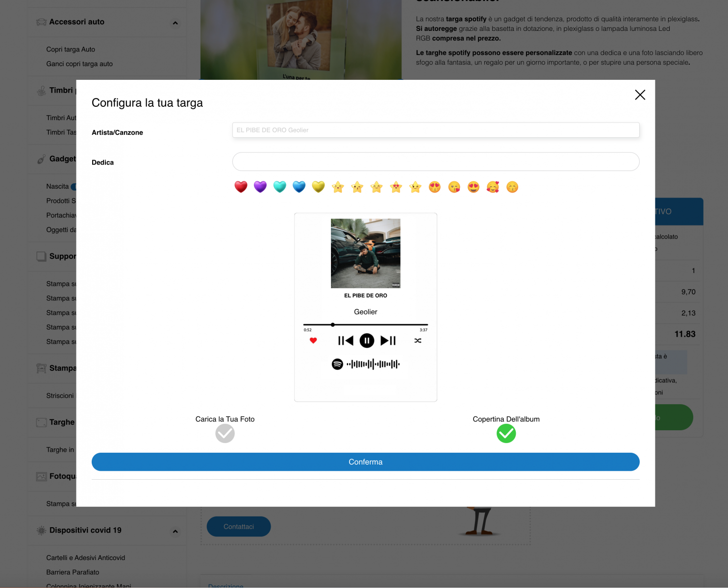Insert the yellow heart emoji
The height and width of the screenshot is (588, 728).
tap(319, 187)
